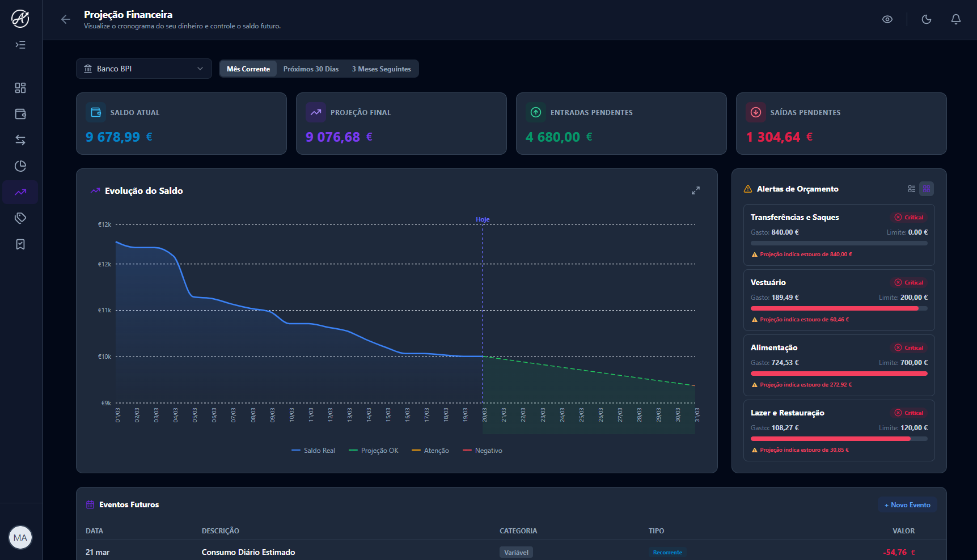Switch to the Próximos 30 Dias tab
This screenshot has width=977, height=560.
coord(311,69)
